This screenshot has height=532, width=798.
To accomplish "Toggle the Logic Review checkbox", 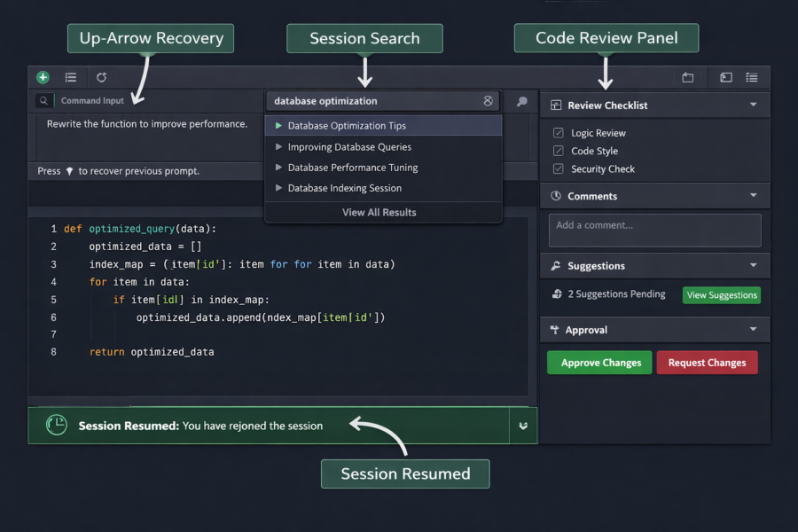I will coord(559,133).
